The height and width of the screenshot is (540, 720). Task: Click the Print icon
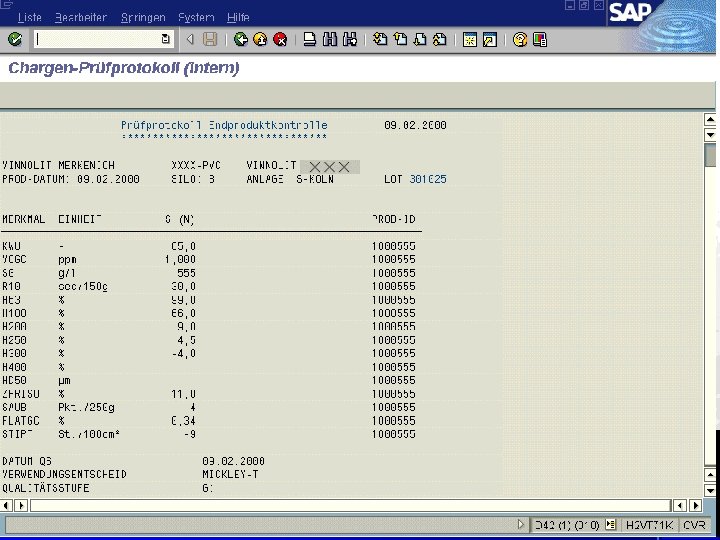[x=310, y=39]
